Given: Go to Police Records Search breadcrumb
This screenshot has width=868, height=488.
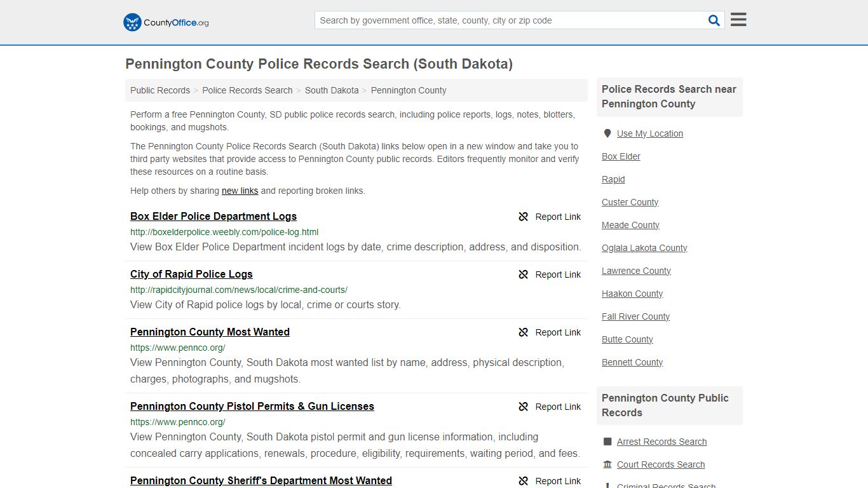Looking at the screenshot, I should point(247,90).
